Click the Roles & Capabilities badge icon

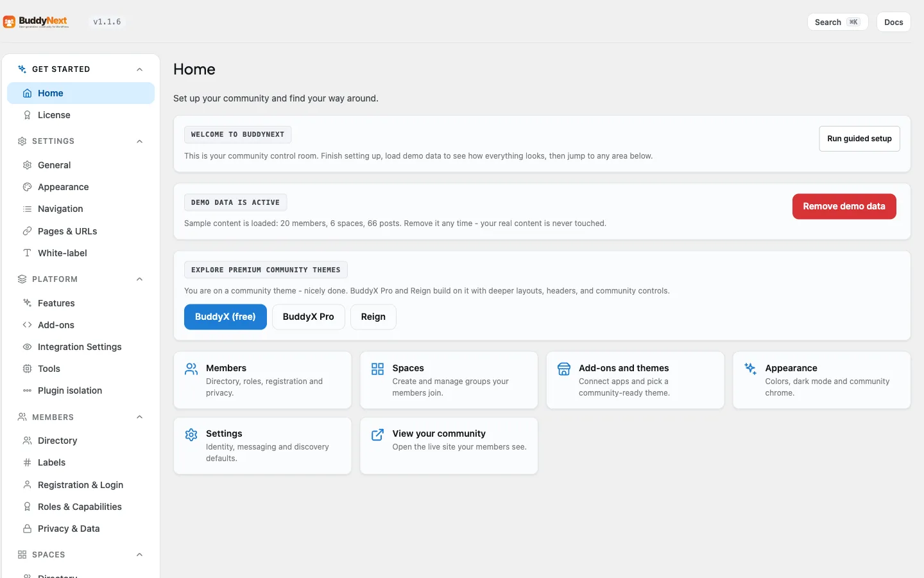coord(27,507)
